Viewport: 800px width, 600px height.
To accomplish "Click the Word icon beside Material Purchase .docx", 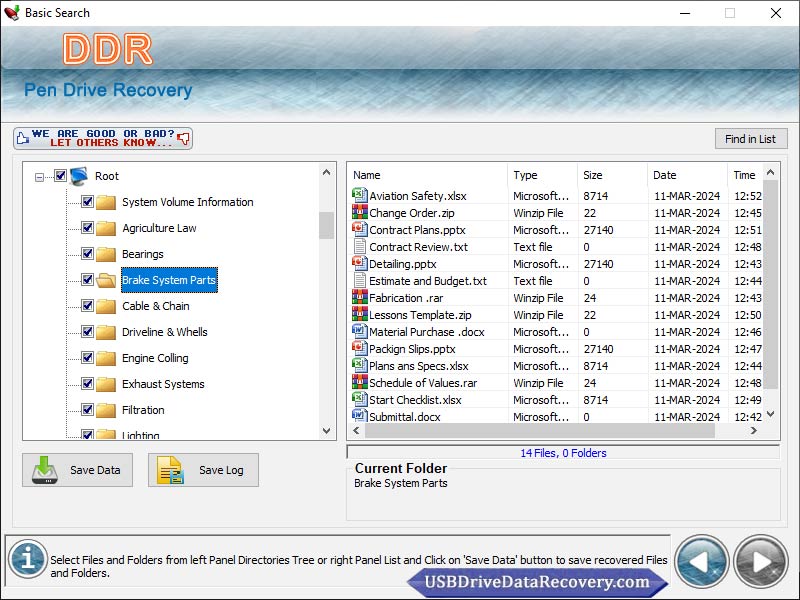I will pyautogui.click(x=360, y=331).
